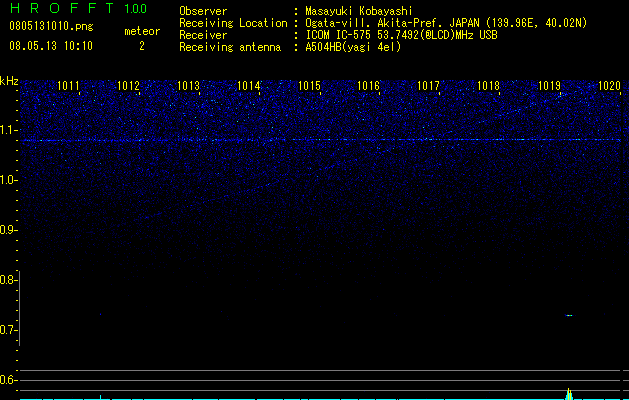Click the meteor echo blip near 1019
629x400 pixels.
point(569,316)
